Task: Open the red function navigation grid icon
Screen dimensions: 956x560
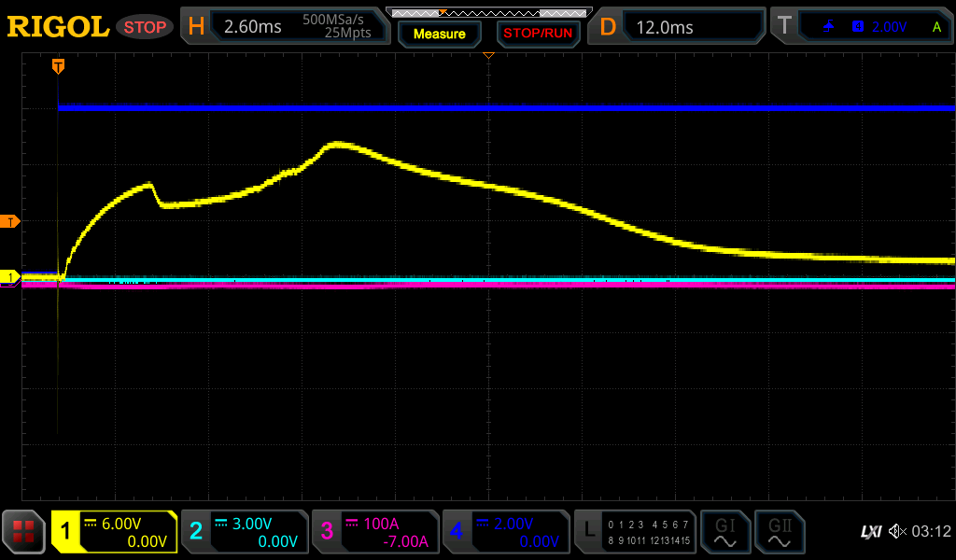Action: [x=23, y=532]
